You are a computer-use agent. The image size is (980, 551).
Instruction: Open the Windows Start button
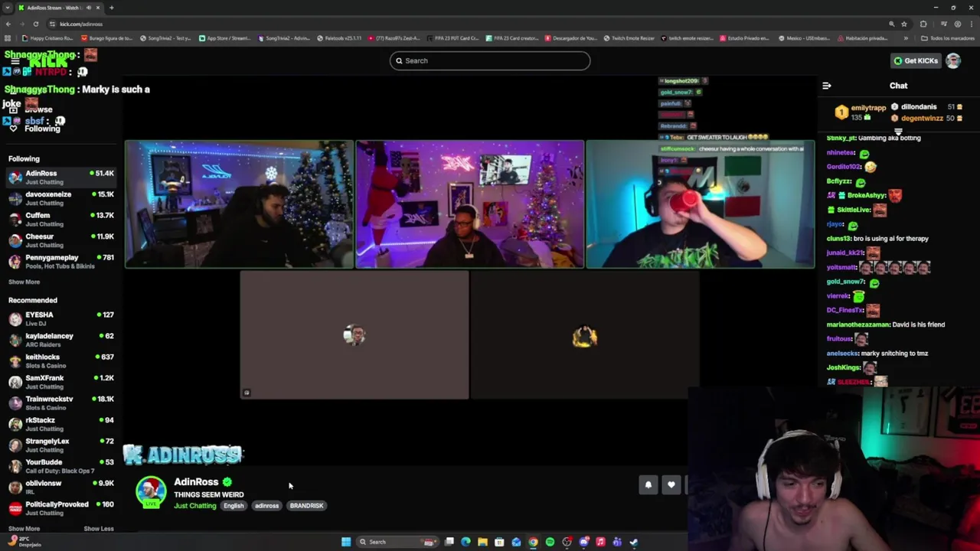346,542
